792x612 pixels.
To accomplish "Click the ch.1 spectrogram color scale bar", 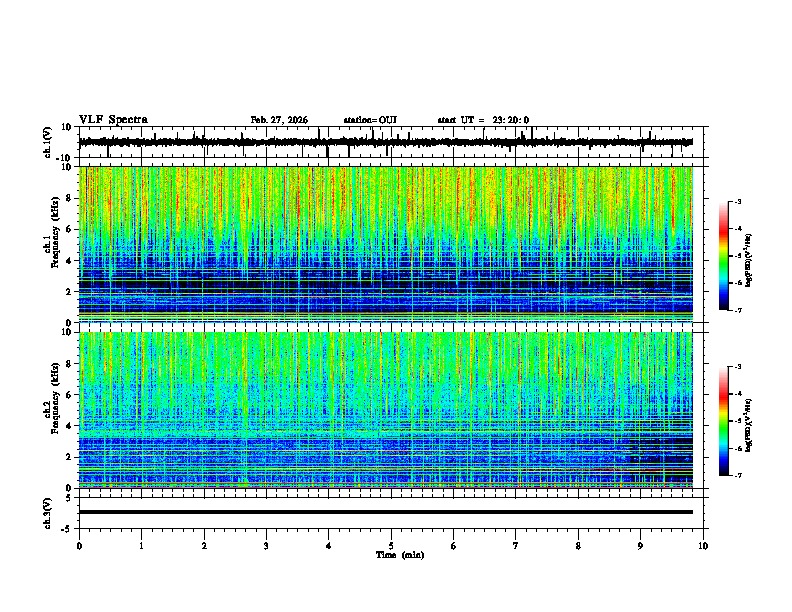I will click(723, 256).
